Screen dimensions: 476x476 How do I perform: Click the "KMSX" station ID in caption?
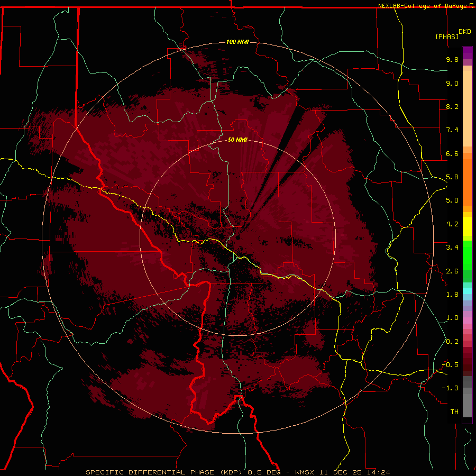point(305,472)
